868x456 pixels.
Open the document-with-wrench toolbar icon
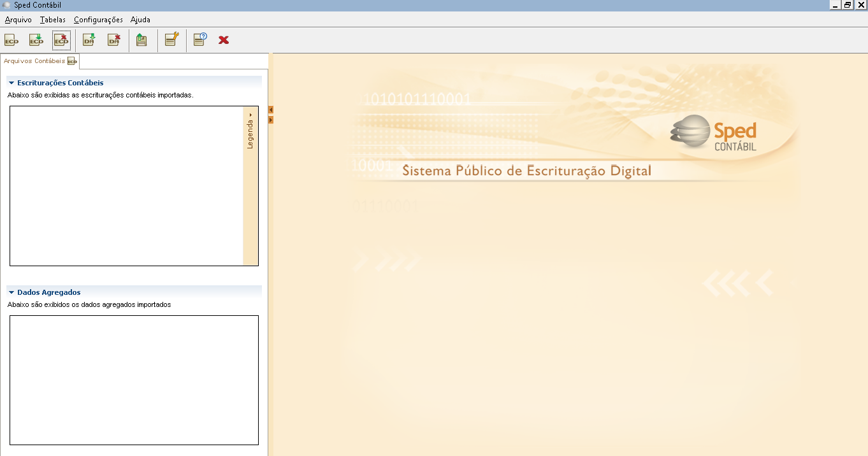(171, 40)
